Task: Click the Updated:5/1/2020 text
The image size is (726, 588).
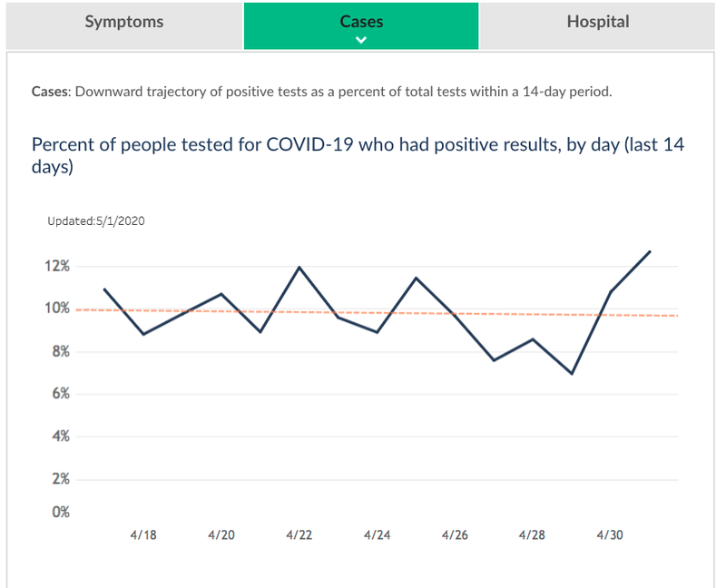Action: click(96, 221)
